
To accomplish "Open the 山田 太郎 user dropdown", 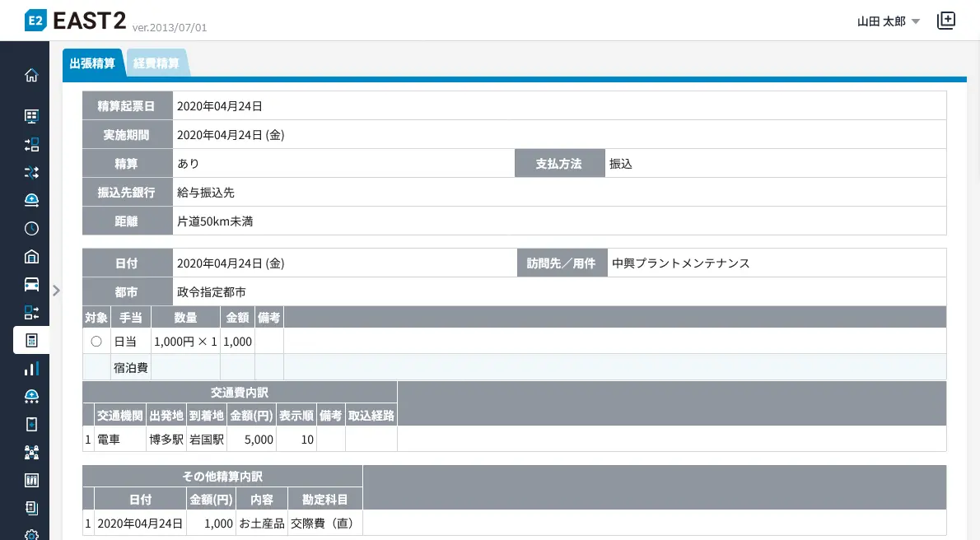I will click(x=888, y=21).
